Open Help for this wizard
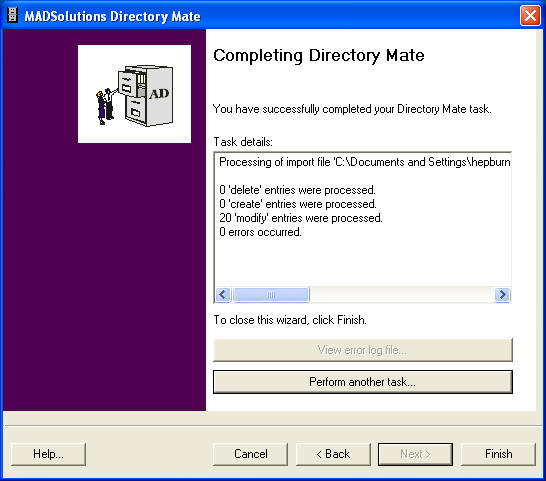This screenshot has width=546, height=481. (x=48, y=454)
